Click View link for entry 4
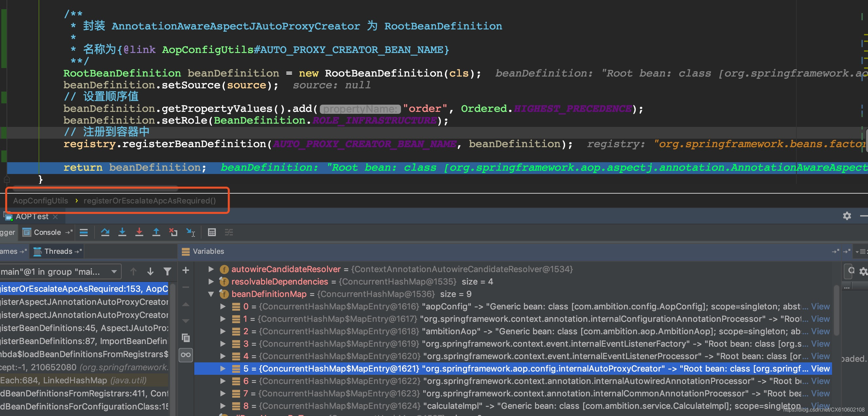 pos(820,356)
